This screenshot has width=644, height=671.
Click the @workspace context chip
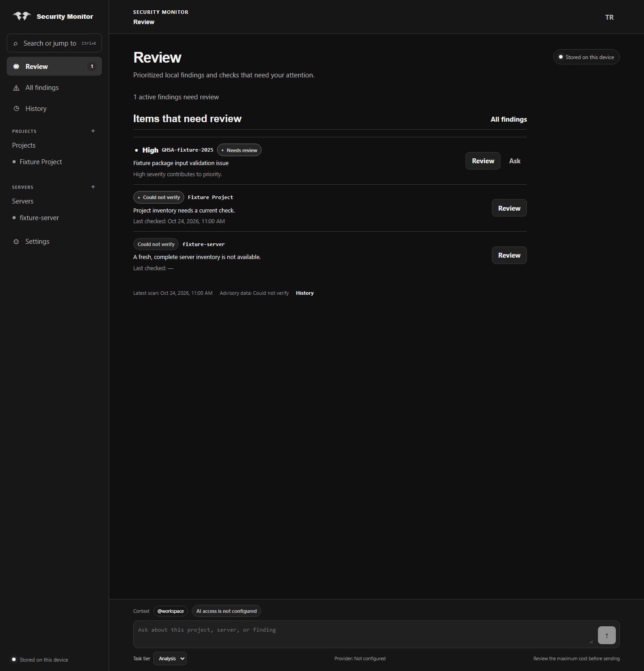[x=170, y=611]
